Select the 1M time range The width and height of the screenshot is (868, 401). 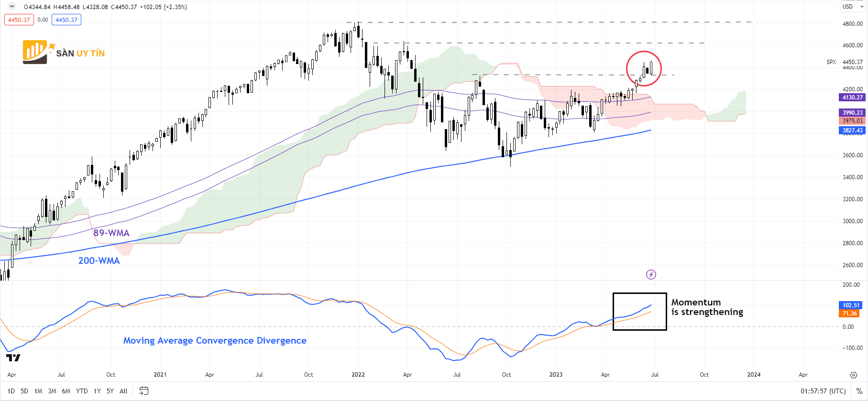click(38, 391)
